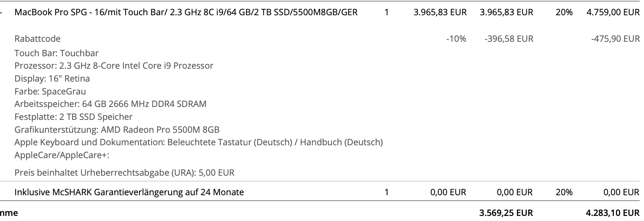644x221 pixels.
Task: Click the Rabattcode label
Action: click(37, 39)
